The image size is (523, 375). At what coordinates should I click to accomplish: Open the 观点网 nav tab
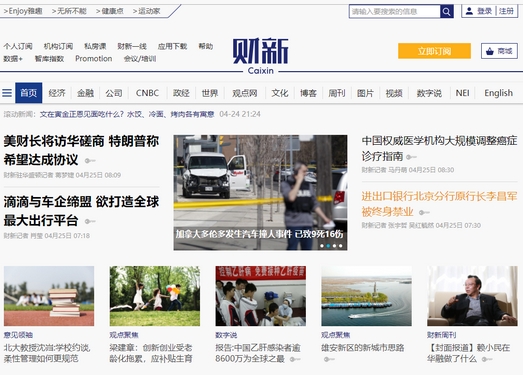[245, 93]
